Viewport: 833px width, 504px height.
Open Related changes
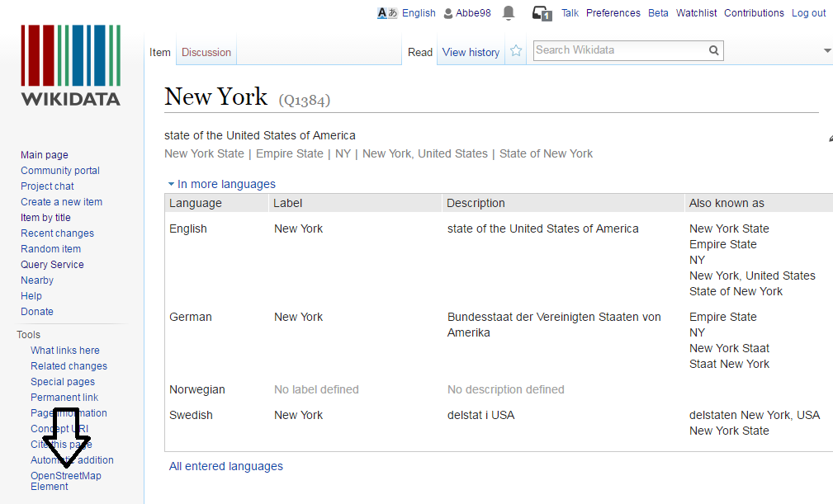coord(69,366)
